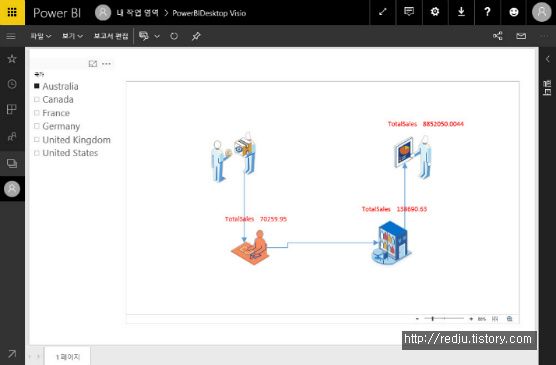The width and height of the screenshot is (556, 365).
Task: Refresh the report with the circular arrow
Action: pos(174,36)
